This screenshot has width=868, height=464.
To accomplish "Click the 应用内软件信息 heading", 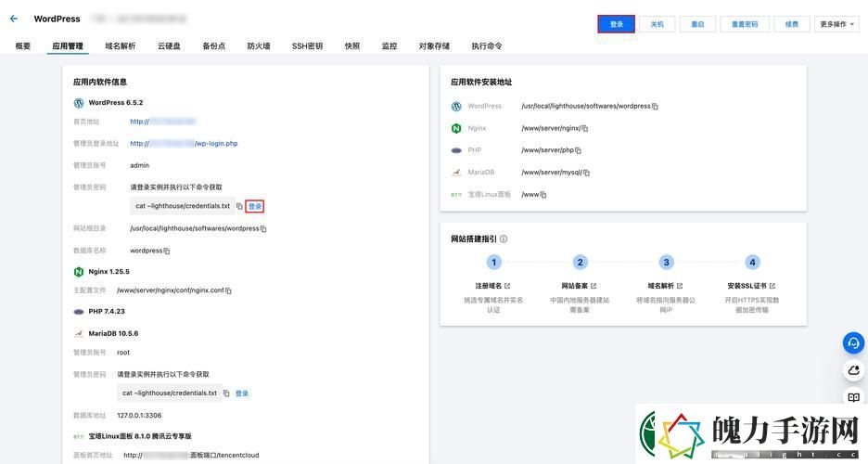I will (x=100, y=82).
